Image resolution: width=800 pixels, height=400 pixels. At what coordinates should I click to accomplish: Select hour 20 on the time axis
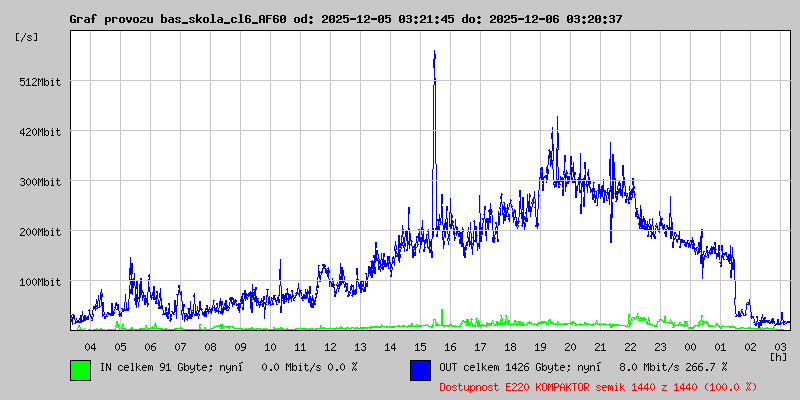[x=570, y=346]
